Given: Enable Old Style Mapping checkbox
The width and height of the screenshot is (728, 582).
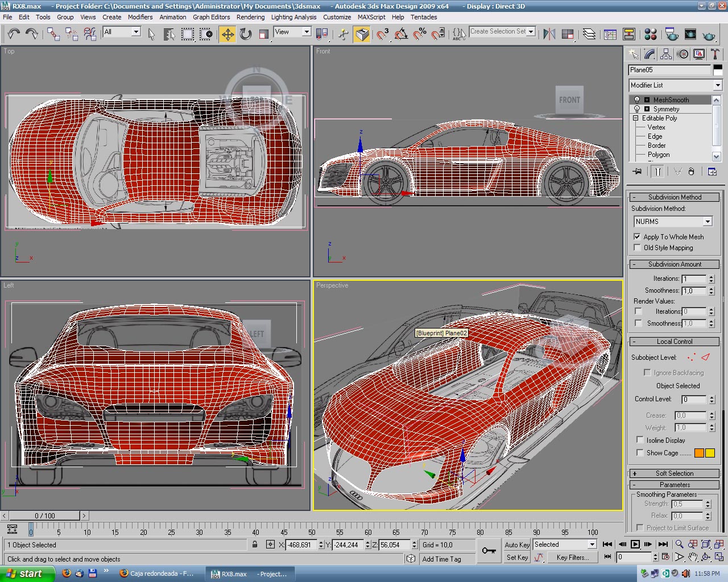Looking at the screenshot, I should [637, 248].
